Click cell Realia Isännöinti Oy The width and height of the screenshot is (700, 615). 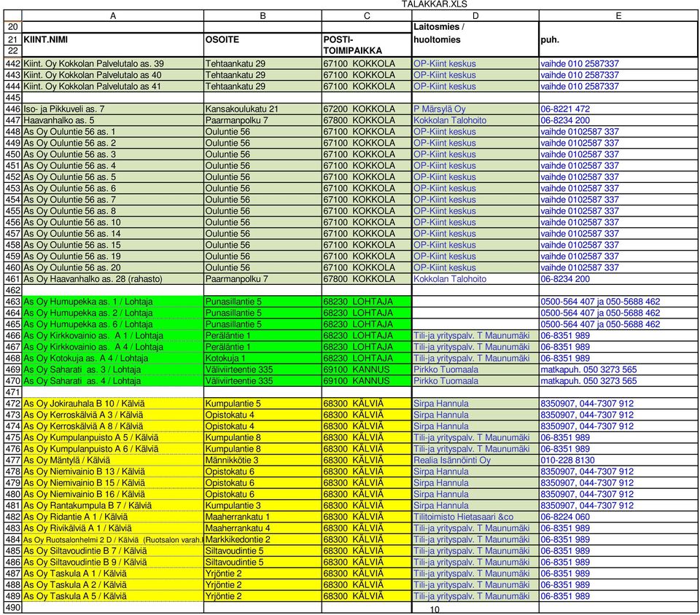click(475, 461)
